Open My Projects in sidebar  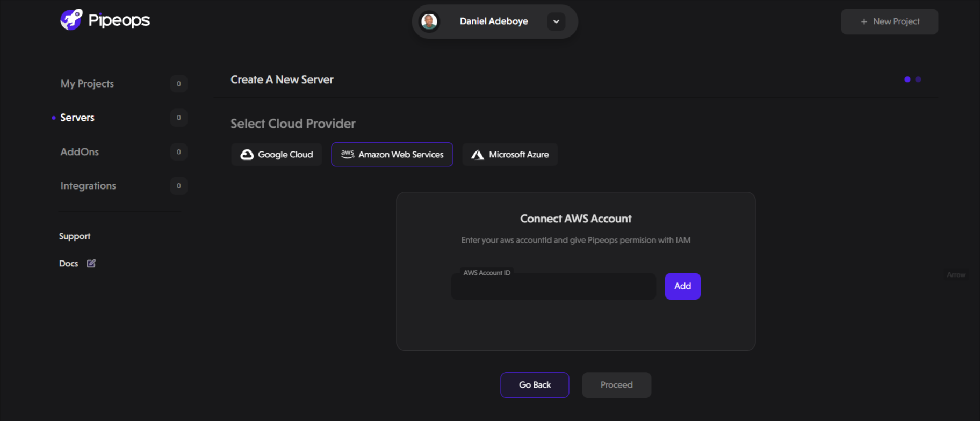point(87,84)
